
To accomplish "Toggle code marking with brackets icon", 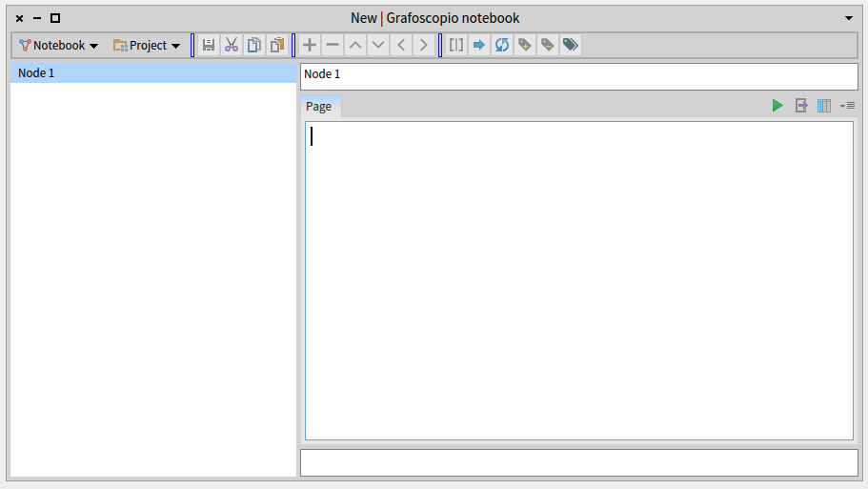I will 456,45.
